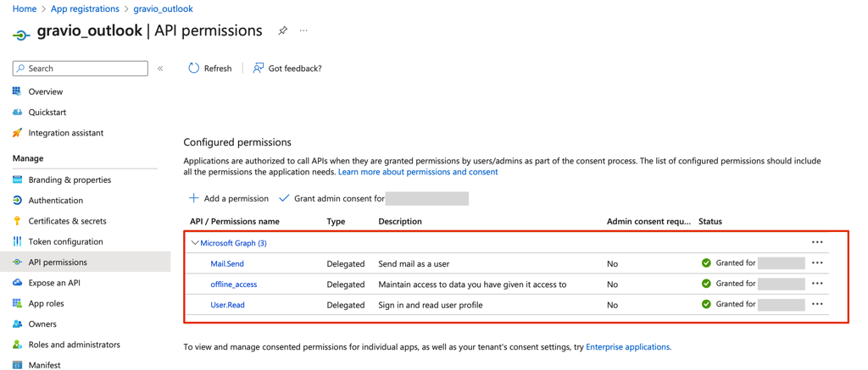Click the Expose an API cloud icon

pyautogui.click(x=17, y=283)
